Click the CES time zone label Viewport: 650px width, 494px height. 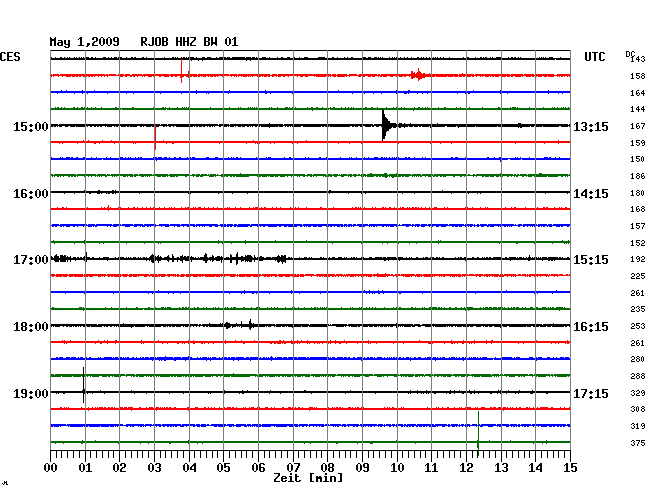coord(10,57)
